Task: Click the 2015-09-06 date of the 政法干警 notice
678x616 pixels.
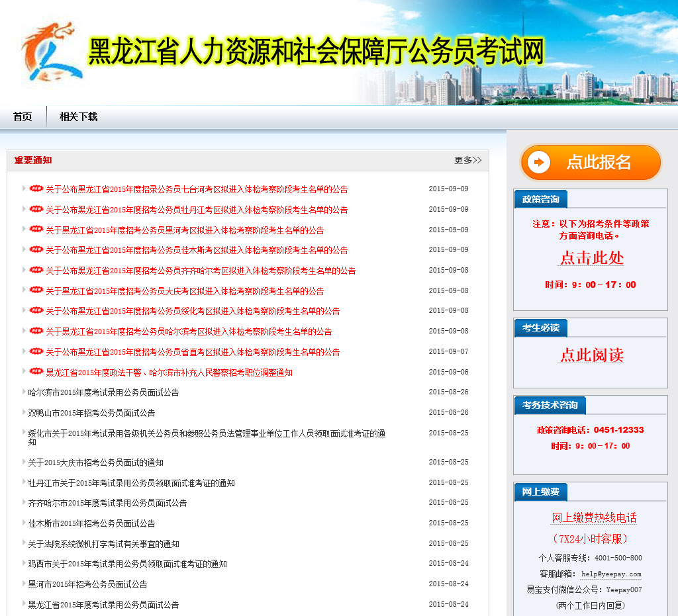Action: [448, 372]
